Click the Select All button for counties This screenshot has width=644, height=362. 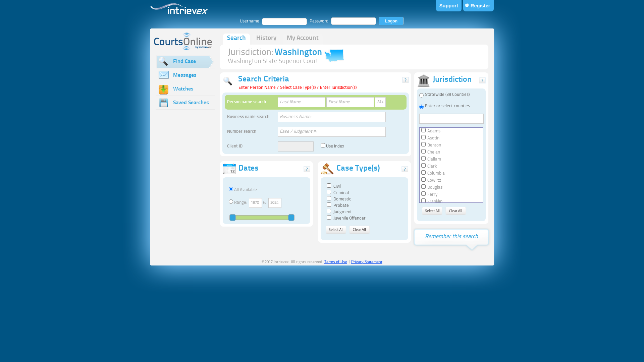(432, 210)
